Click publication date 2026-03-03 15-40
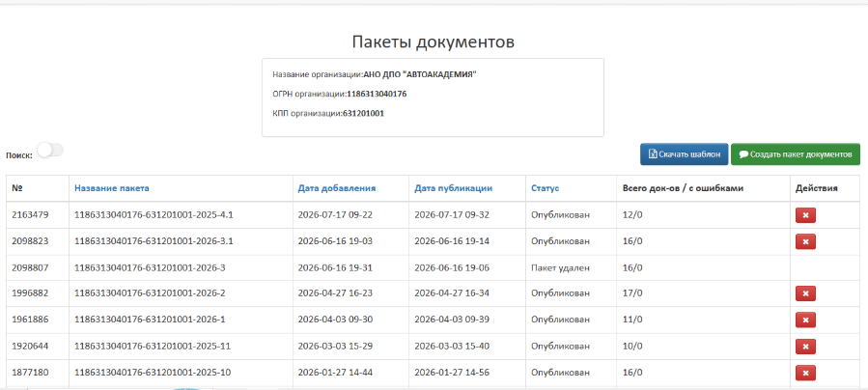Screen dimensions: 868x390 (x=452, y=347)
